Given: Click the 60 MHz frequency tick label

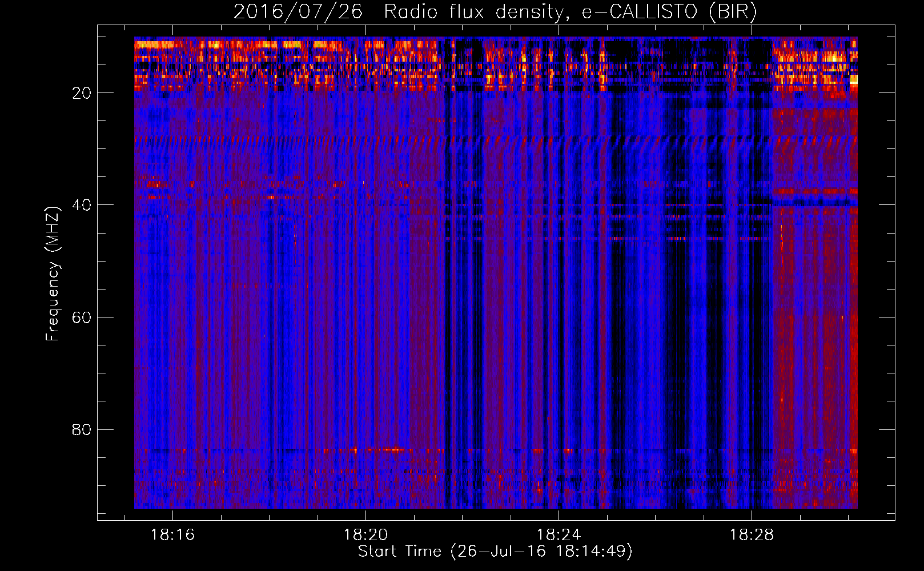Looking at the screenshot, I should pyautogui.click(x=82, y=317).
